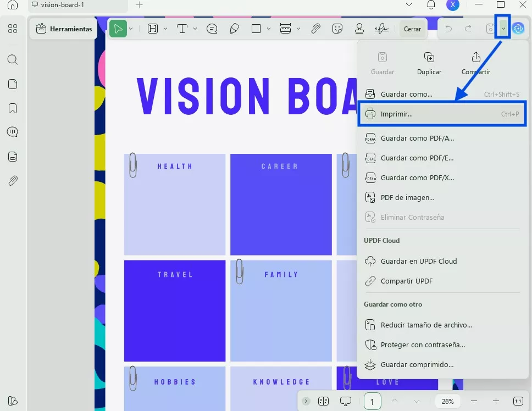Viewport: 532px width, 411px height.
Task: Click the 1:1 actual size button
Action: [518, 401]
